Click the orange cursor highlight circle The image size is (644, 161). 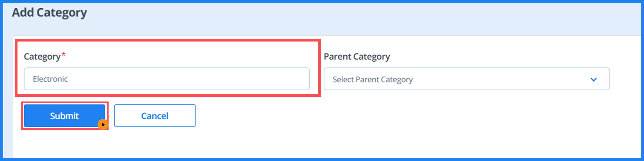[x=103, y=124]
